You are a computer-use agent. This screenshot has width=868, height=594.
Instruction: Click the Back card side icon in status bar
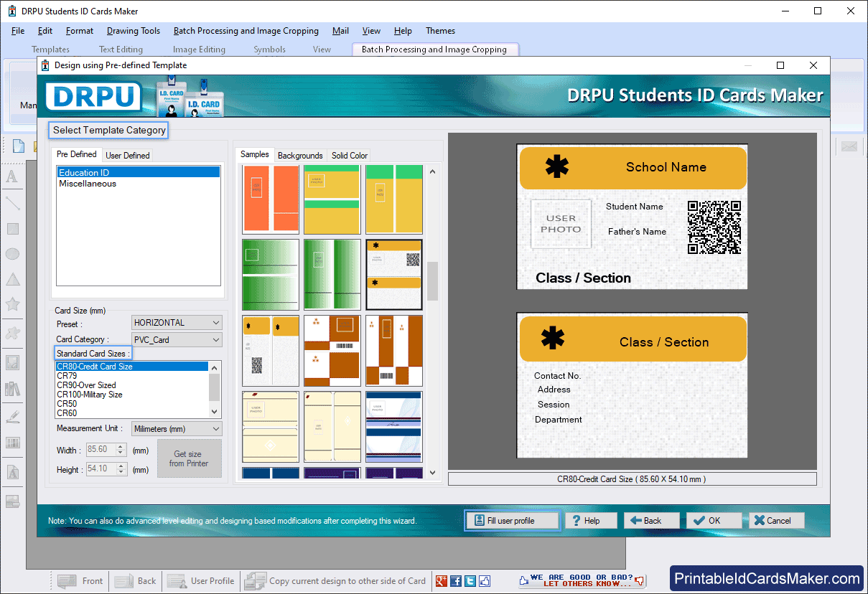tap(123, 581)
